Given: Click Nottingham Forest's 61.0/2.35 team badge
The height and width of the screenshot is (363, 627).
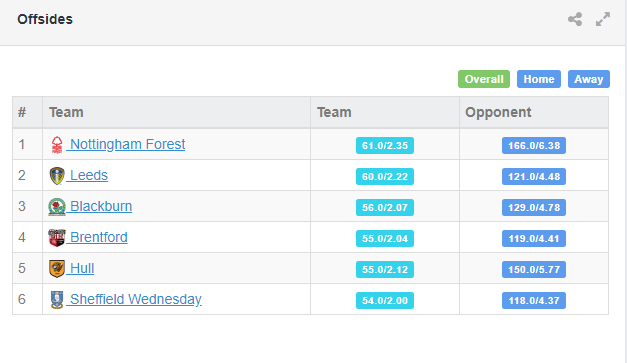Looking at the screenshot, I should (385, 146).
